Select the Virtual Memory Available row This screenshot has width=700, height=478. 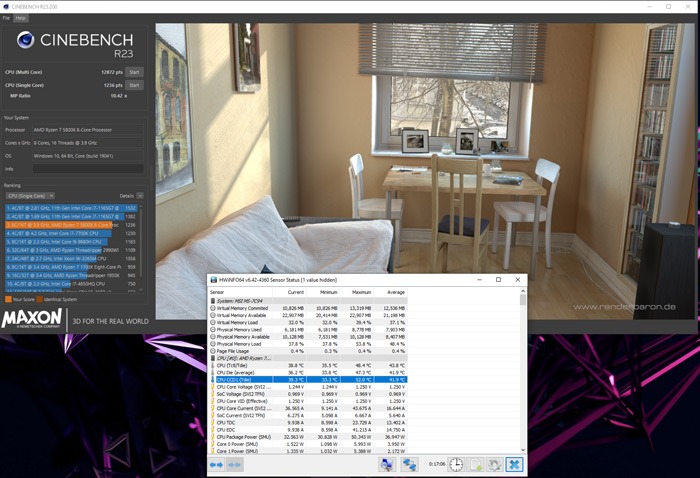point(308,315)
